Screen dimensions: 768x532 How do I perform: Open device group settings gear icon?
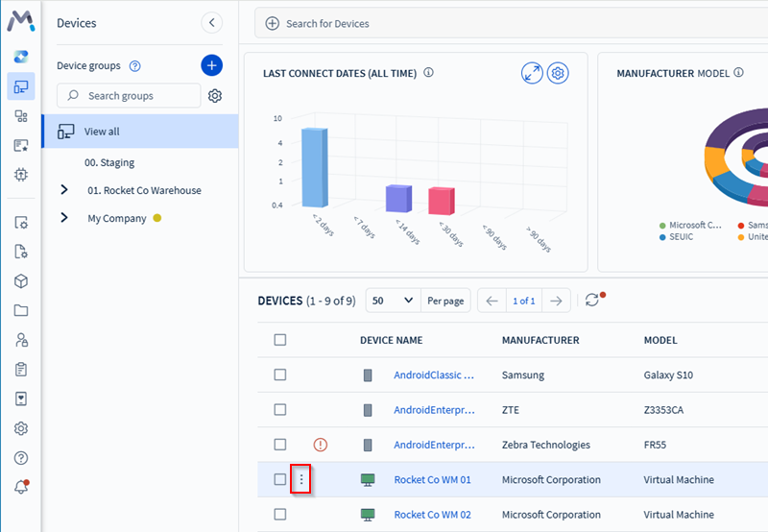(215, 96)
